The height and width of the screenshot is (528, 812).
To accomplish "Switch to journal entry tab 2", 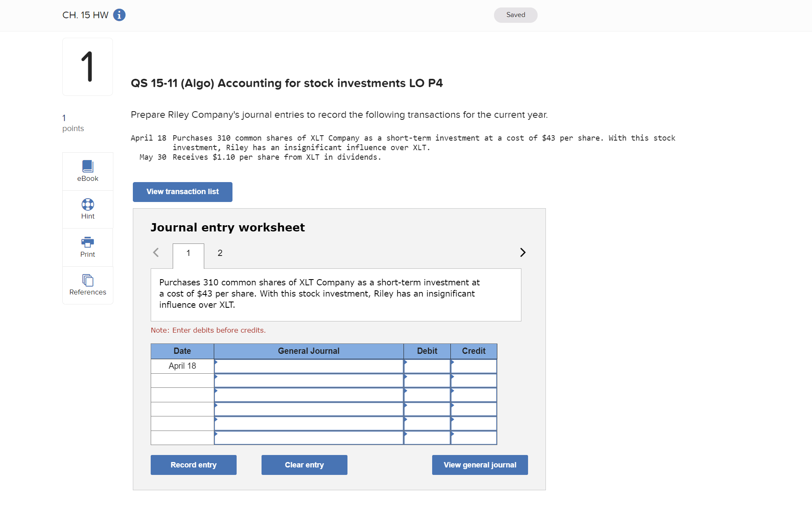I will pos(220,253).
